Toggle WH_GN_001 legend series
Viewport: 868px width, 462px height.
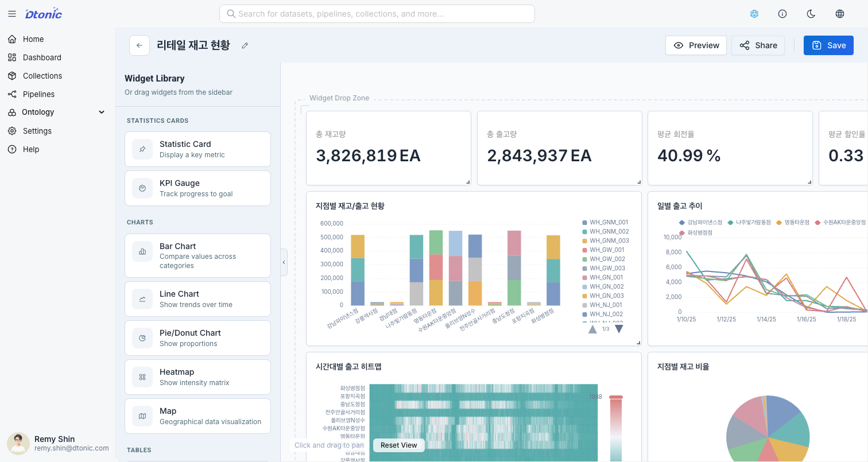tap(603, 277)
